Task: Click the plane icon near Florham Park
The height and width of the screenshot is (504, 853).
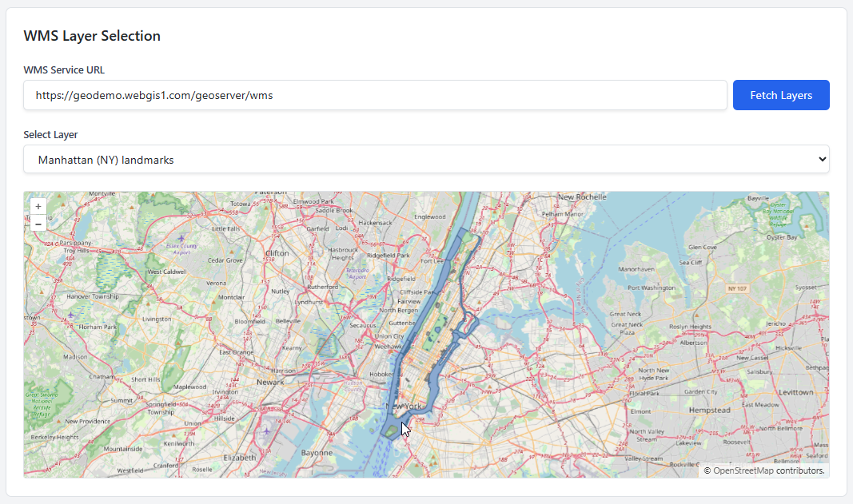Action: (x=70, y=315)
